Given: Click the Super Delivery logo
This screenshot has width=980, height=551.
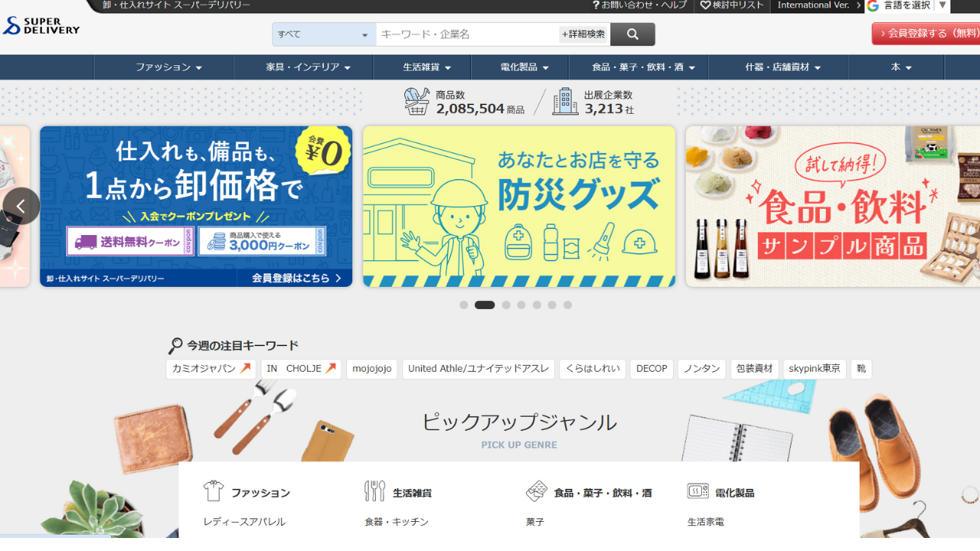Looking at the screenshot, I should (41, 25).
